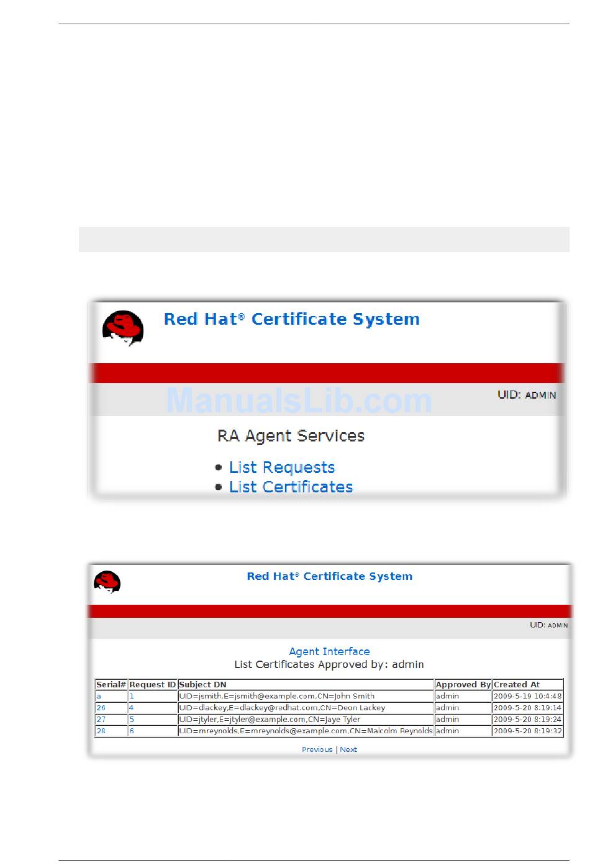Select the John Smith subject DN cell
This screenshot has height=868, width=590.
(306, 696)
